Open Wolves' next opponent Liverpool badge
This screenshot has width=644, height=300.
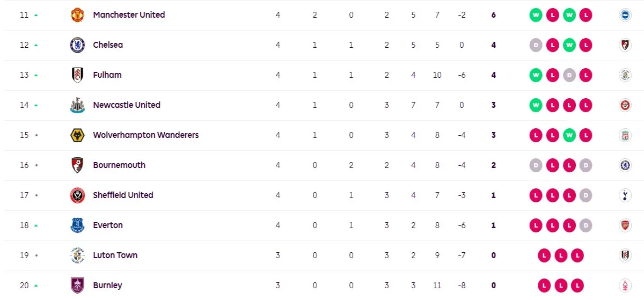coord(624,135)
